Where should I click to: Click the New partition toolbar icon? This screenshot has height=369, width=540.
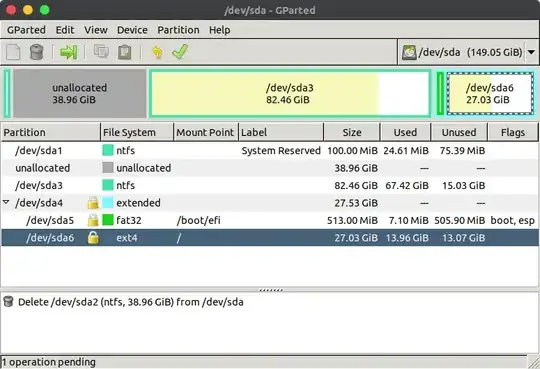(13, 52)
